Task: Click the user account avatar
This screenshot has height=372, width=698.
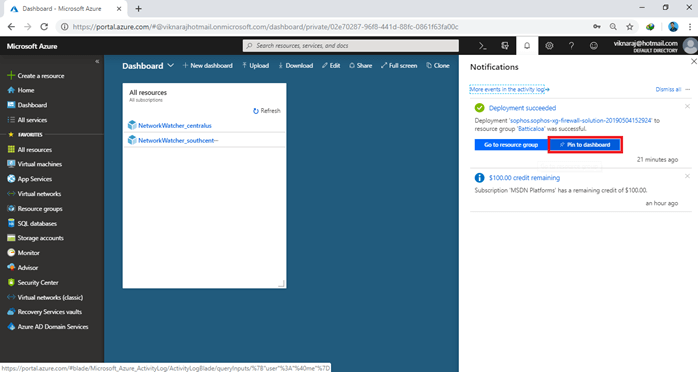Action: (690, 46)
